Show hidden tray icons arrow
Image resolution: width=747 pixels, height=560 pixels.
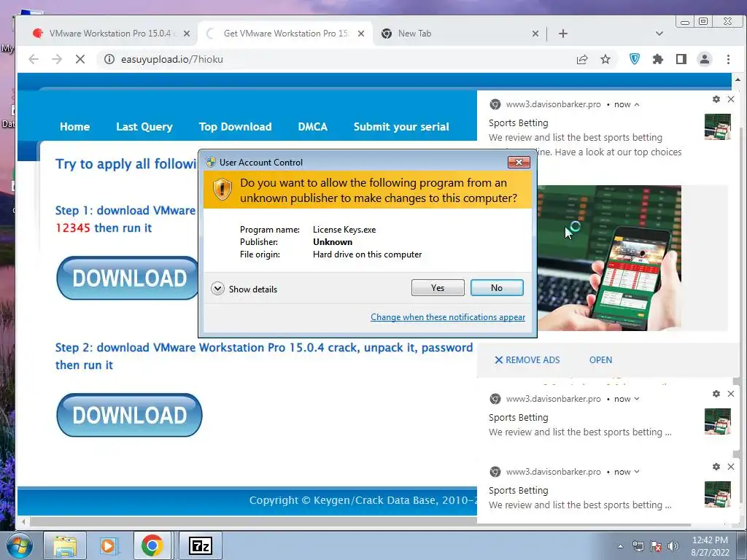pyautogui.click(x=620, y=546)
